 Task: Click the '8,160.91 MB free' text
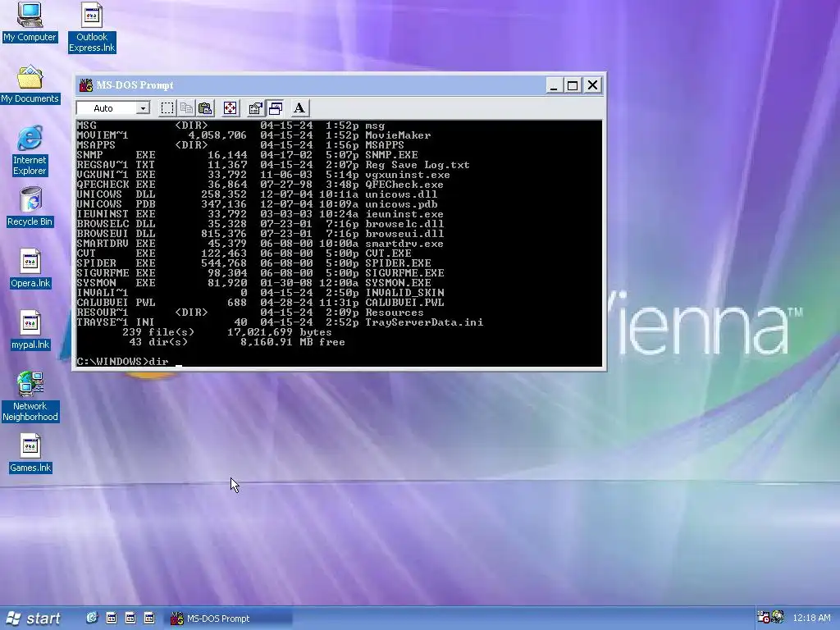coord(293,342)
